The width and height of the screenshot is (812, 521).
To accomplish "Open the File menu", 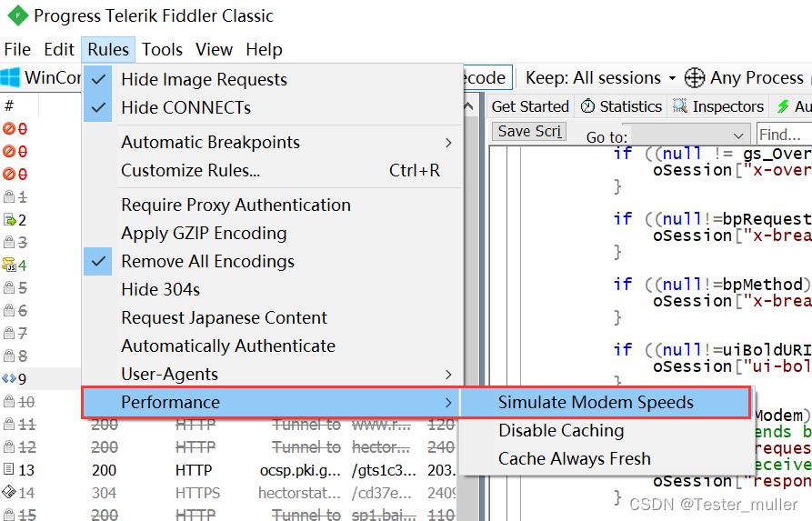I will 17,50.
